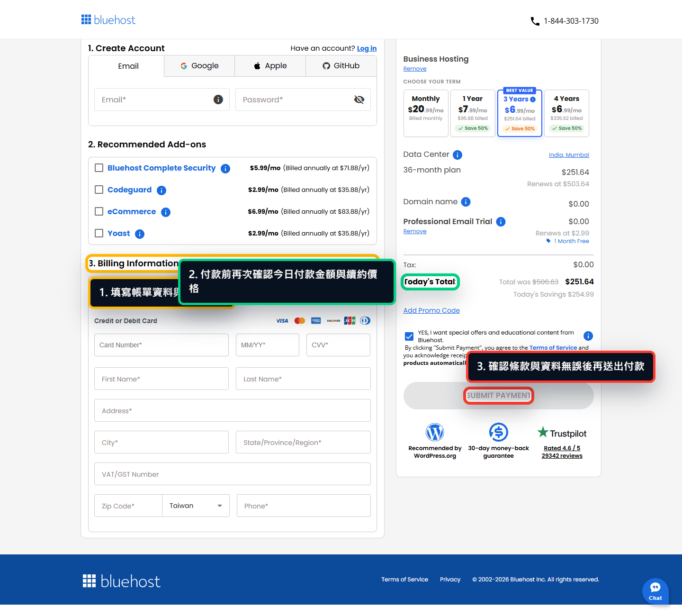Select the 3 Years term option
Image resolution: width=682 pixels, height=616 pixels.
tap(520, 113)
